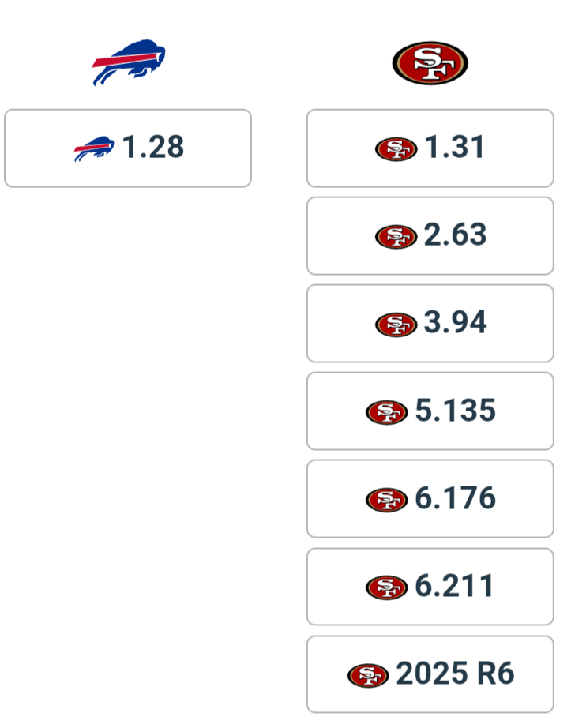Click the 1.28 pick number text

153,147
